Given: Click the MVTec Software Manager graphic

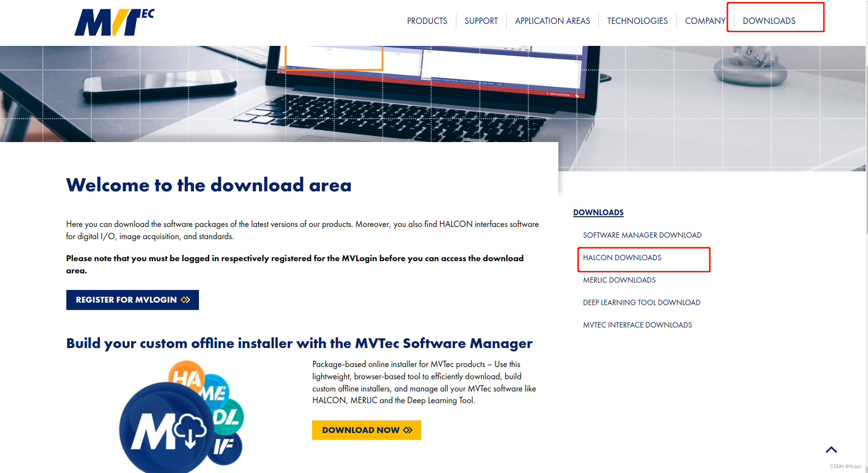Looking at the screenshot, I should coord(181,416).
